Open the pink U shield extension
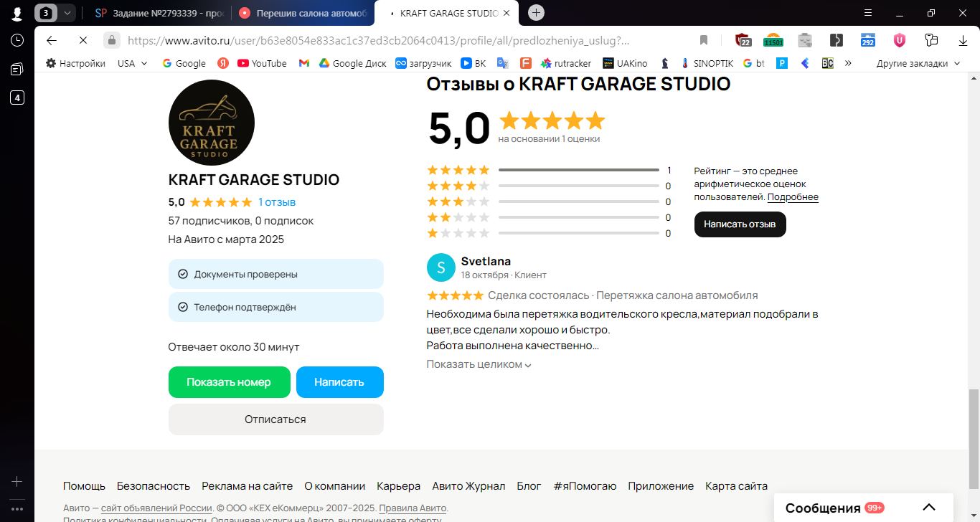The height and width of the screenshot is (522, 980). coord(899,40)
